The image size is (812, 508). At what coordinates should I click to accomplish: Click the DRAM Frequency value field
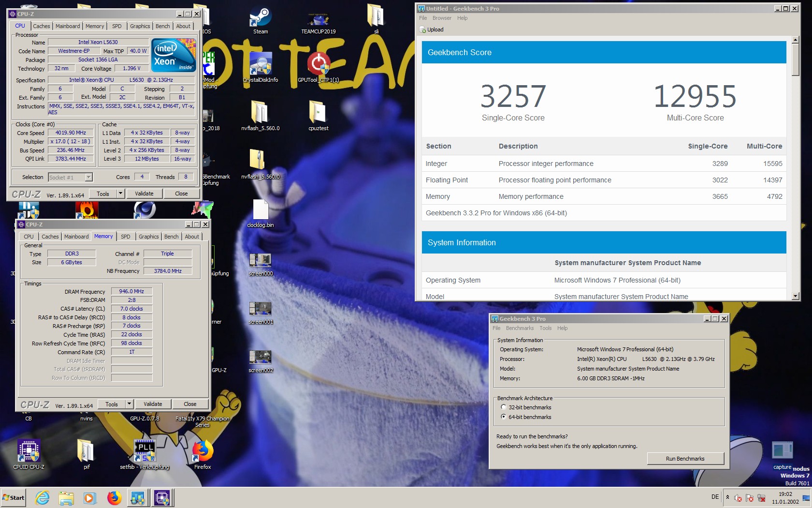(131, 291)
